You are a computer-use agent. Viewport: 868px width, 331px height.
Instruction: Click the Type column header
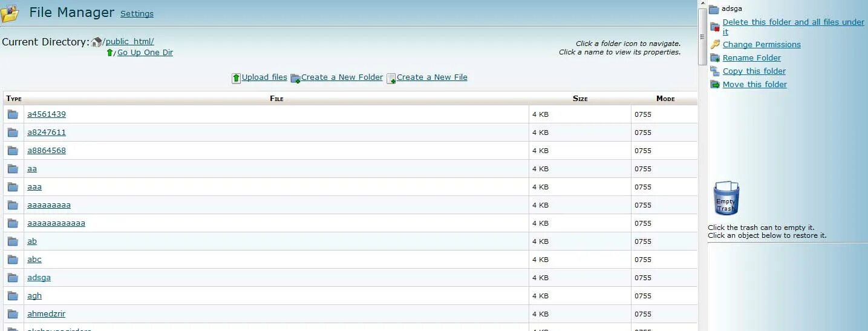click(14, 99)
